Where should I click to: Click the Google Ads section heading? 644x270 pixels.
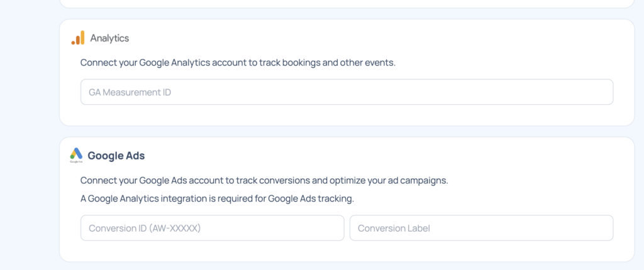(x=116, y=155)
